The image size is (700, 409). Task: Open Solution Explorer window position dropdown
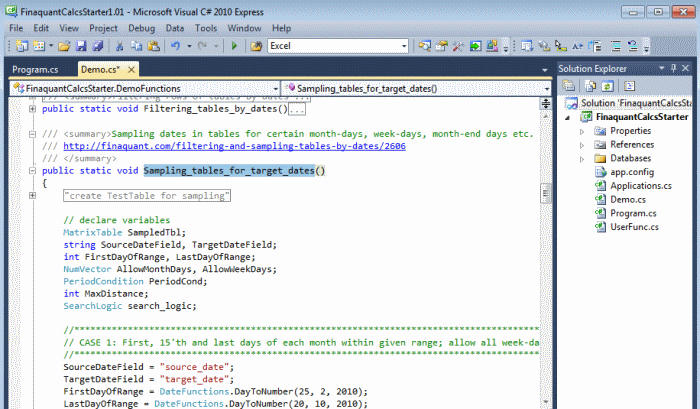pyautogui.click(x=662, y=68)
